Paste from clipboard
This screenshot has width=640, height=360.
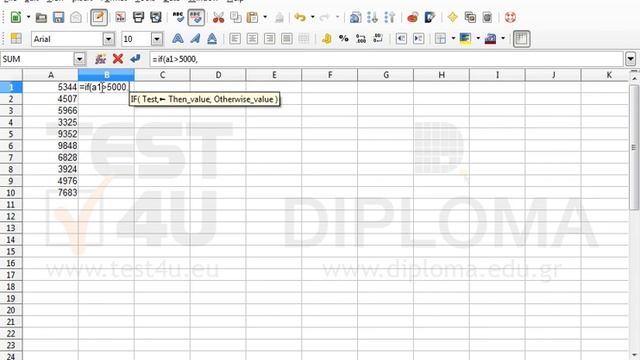253,18
